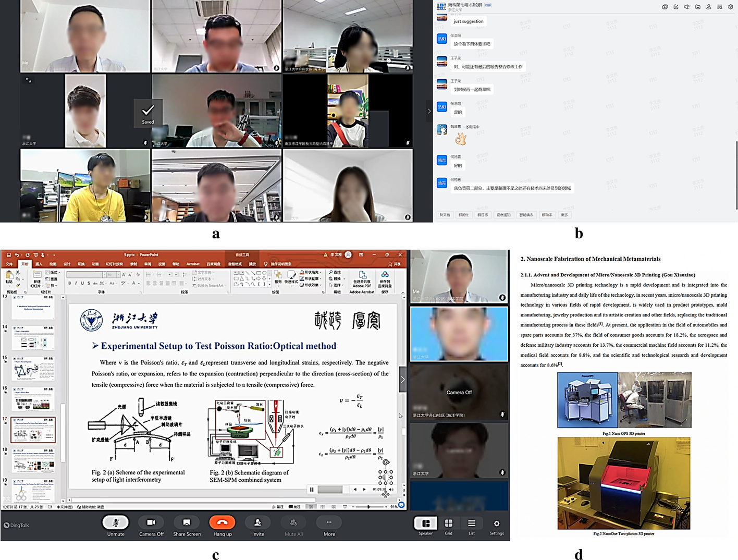
Task: Open the 形状效果 dropdown
Action: coord(310,285)
